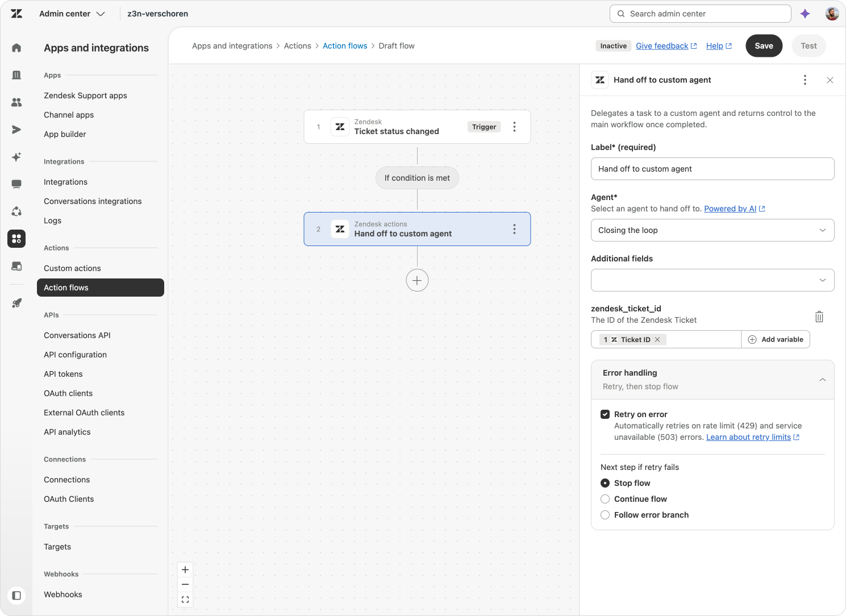Collapse the Error handling section
Image resolution: width=846 pixels, height=616 pixels.
pos(823,380)
